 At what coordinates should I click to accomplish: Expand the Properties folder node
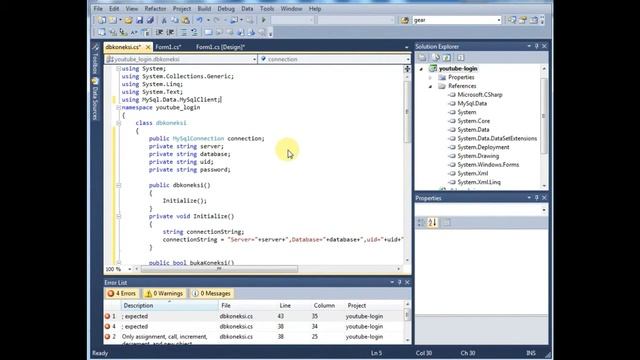click(430, 78)
